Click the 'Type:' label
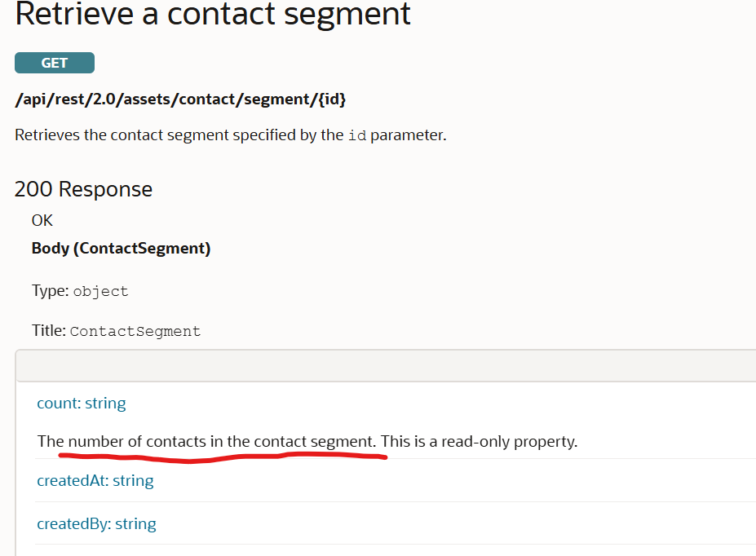756x556 pixels. 50,291
